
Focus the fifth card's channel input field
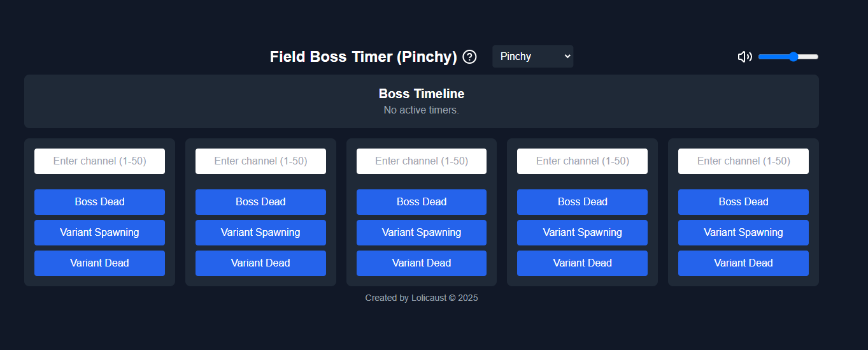(743, 161)
